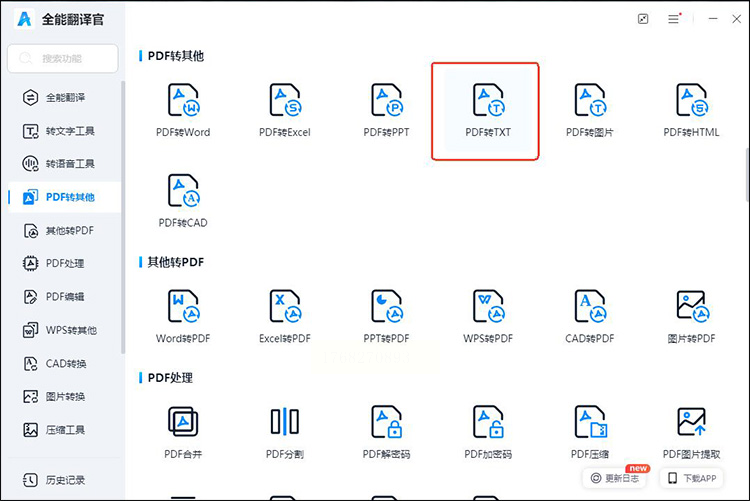Focus the 搜索功能 search field

[x=63, y=58]
